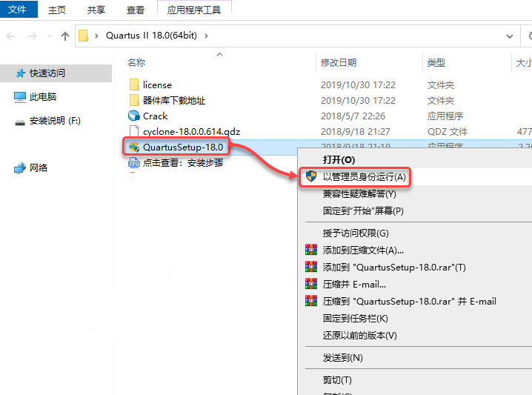Click WinRAR icon beside 添加到 QuartusSetup-18.0.rar

(311, 267)
